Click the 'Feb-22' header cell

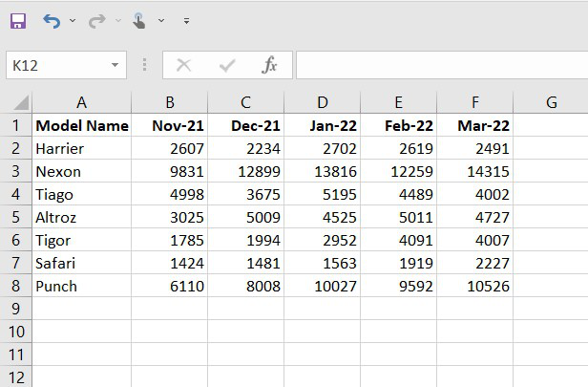pos(399,125)
